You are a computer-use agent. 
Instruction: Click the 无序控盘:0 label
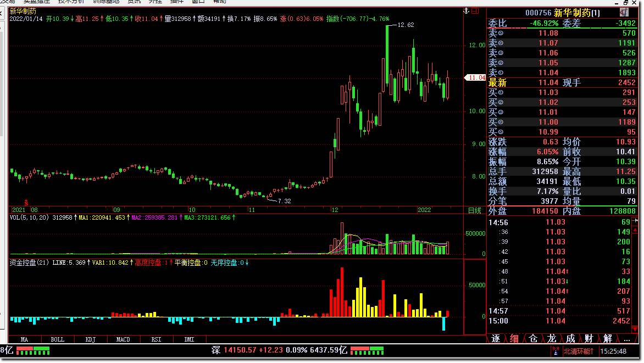click(x=227, y=263)
